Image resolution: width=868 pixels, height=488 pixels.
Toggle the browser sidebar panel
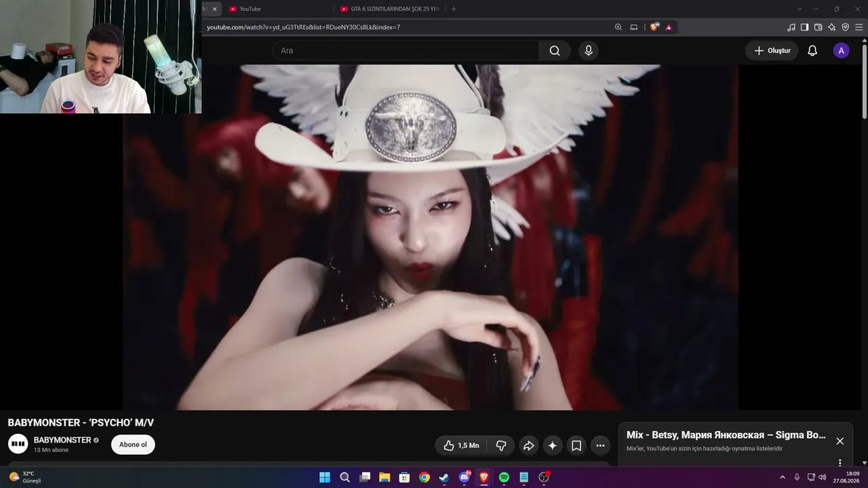pyautogui.click(x=805, y=27)
